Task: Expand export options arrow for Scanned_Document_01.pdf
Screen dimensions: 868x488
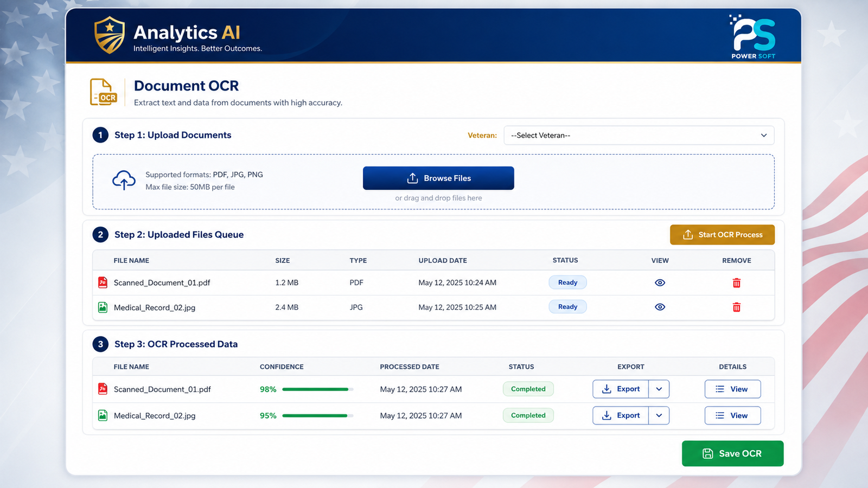Action: point(659,389)
